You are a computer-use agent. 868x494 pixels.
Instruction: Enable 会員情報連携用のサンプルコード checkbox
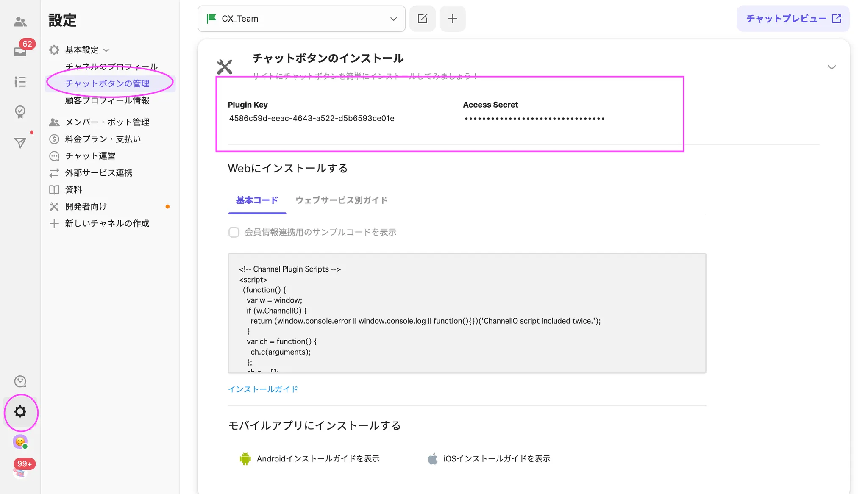(x=234, y=232)
